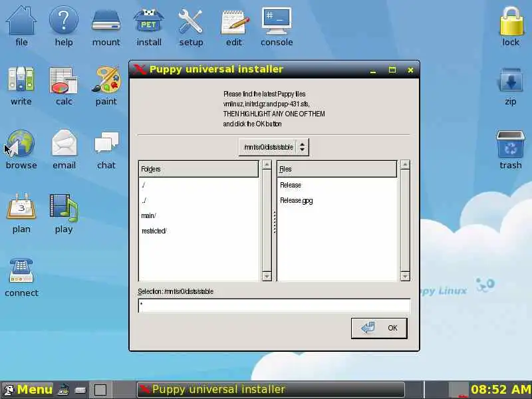Click the pane splitter handle between lists
This screenshot has width=532, height=399.
pos(275,222)
